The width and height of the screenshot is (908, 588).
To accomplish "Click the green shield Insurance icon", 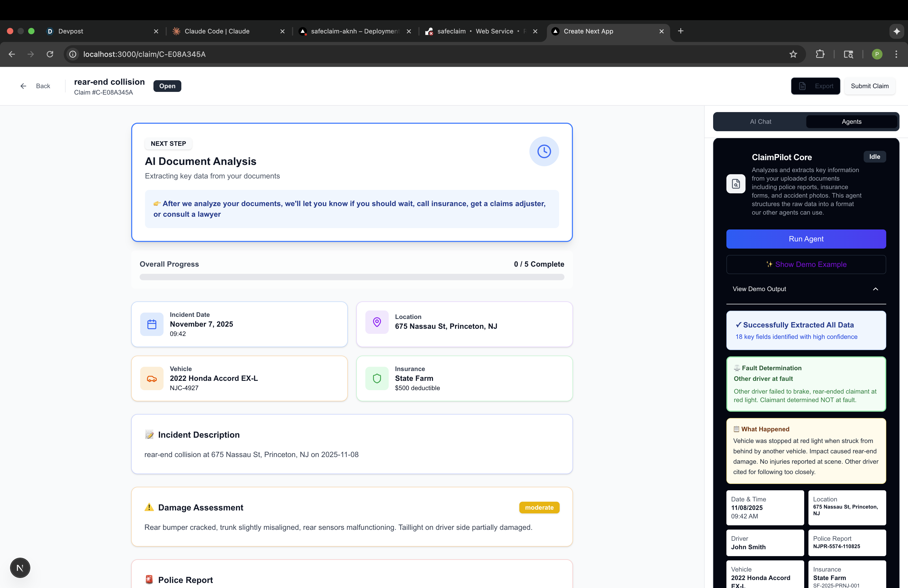I will point(376,378).
